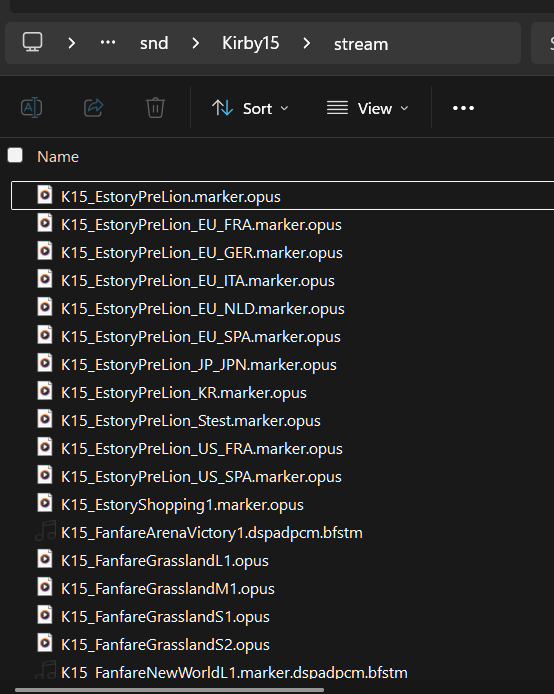This screenshot has height=694, width=554.
Task: Select file K15_EstoryPreLion_EU_FRA.marker.opus
Action: point(201,224)
